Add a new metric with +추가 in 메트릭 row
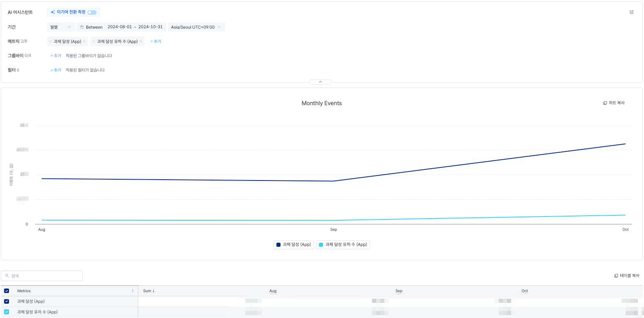The height and width of the screenshot is (318, 644). (x=156, y=41)
